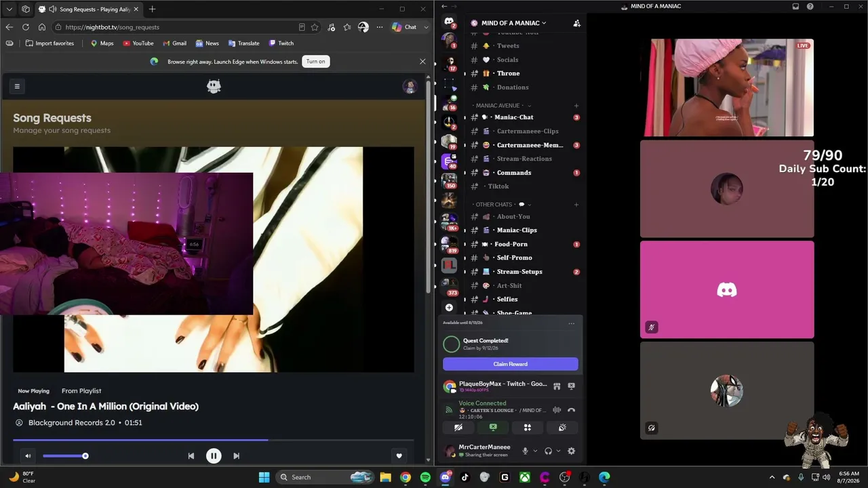The image size is (868, 488).
Task: Click the Windows taskbar Search box
Action: pyautogui.click(x=325, y=477)
